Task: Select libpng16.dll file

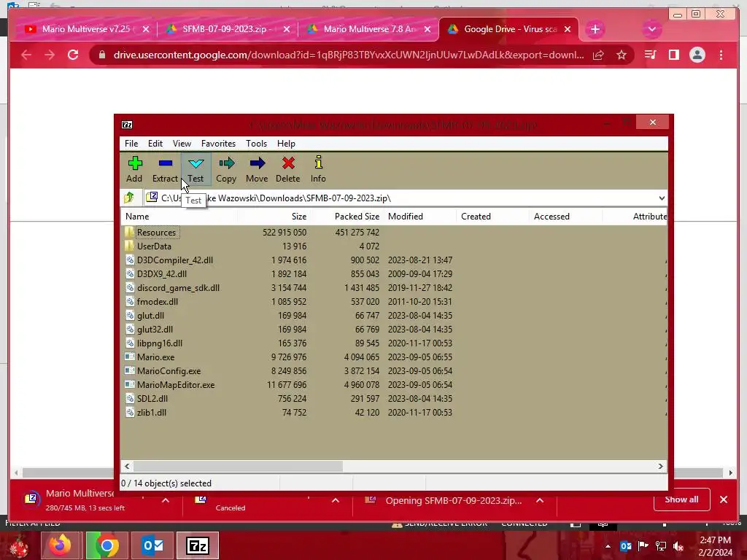Action: pyautogui.click(x=160, y=343)
